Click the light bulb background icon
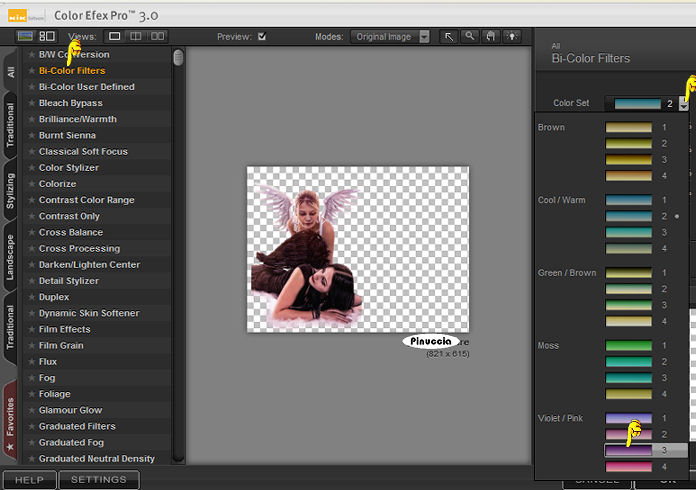696x490 pixels. (512, 37)
